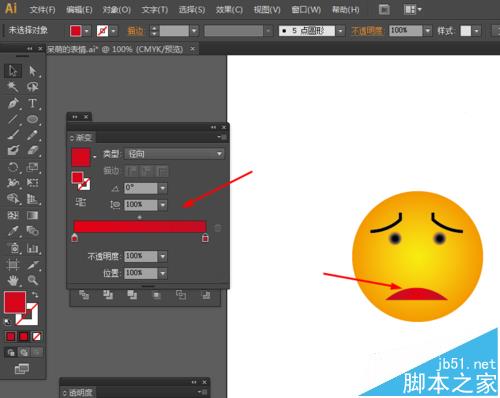This screenshot has width=500, height=398.
Task: Select the Pencil tool
Action: coord(32,135)
